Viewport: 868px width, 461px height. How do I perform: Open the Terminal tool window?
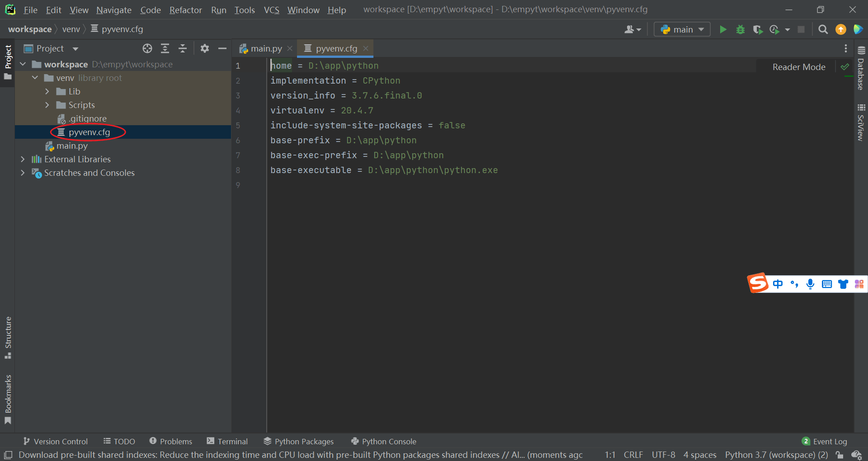coord(227,442)
